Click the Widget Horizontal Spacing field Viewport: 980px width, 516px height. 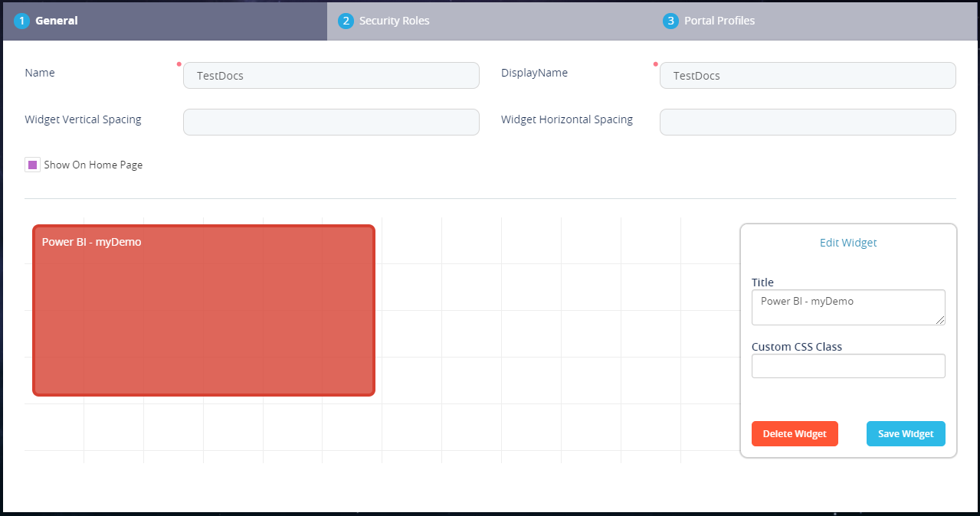(808, 122)
